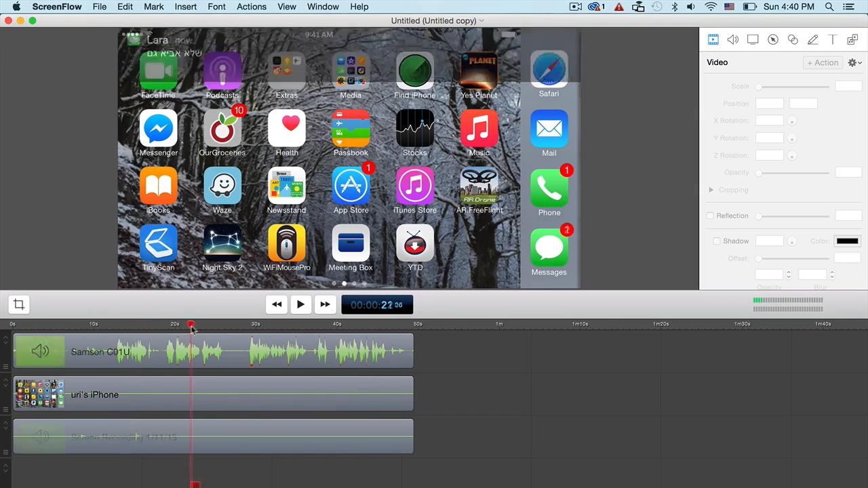868x488 pixels.
Task: Open the Edit menu
Action: 125,7
